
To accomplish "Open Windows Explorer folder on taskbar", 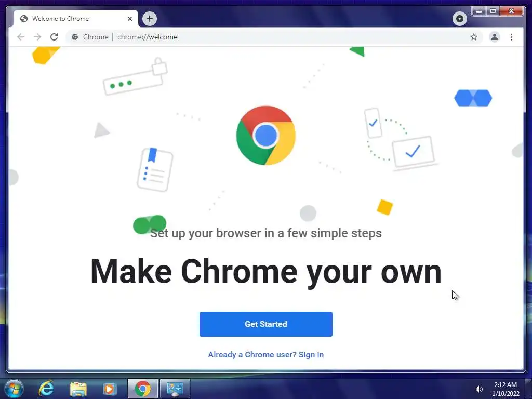I will click(78, 389).
